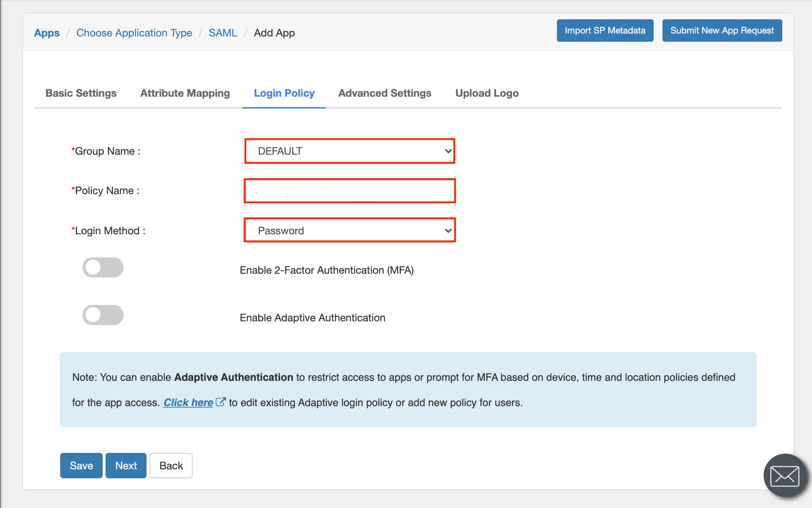This screenshot has width=812, height=508.
Task: Click Submit New App Request button
Action: click(722, 30)
